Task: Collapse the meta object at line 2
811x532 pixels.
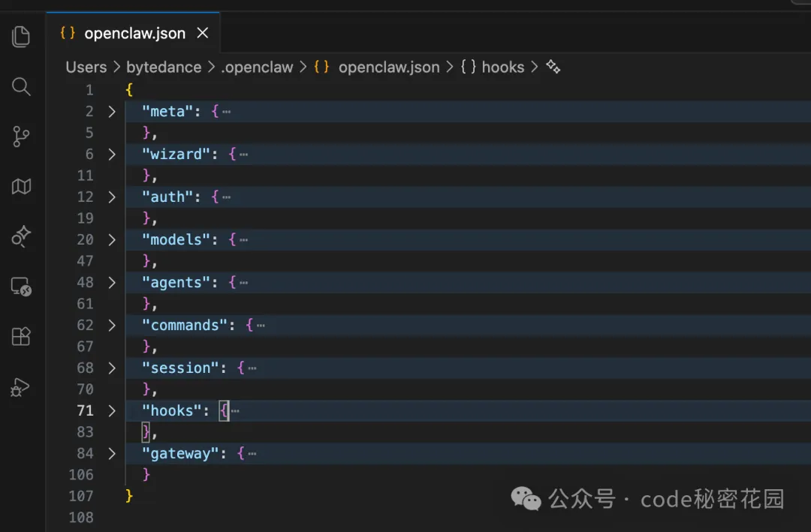Action: pyautogui.click(x=111, y=111)
